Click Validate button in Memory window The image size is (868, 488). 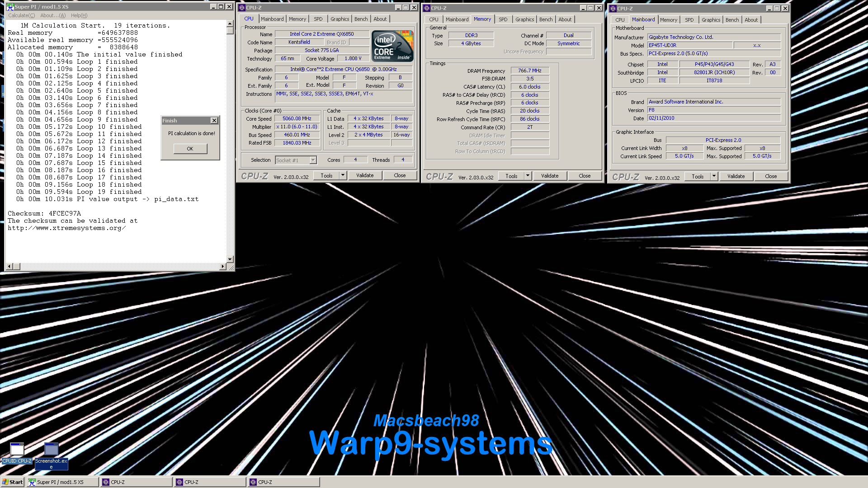(550, 176)
